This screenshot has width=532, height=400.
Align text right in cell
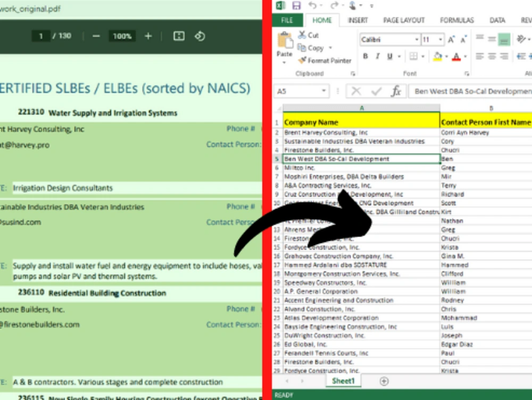tap(504, 56)
